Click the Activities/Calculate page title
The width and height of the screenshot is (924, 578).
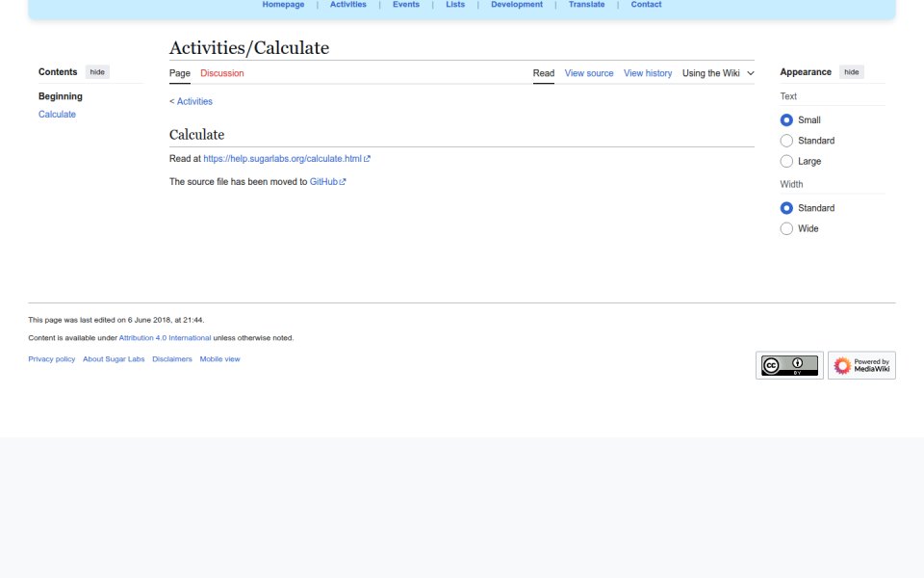[x=249, y=48]
